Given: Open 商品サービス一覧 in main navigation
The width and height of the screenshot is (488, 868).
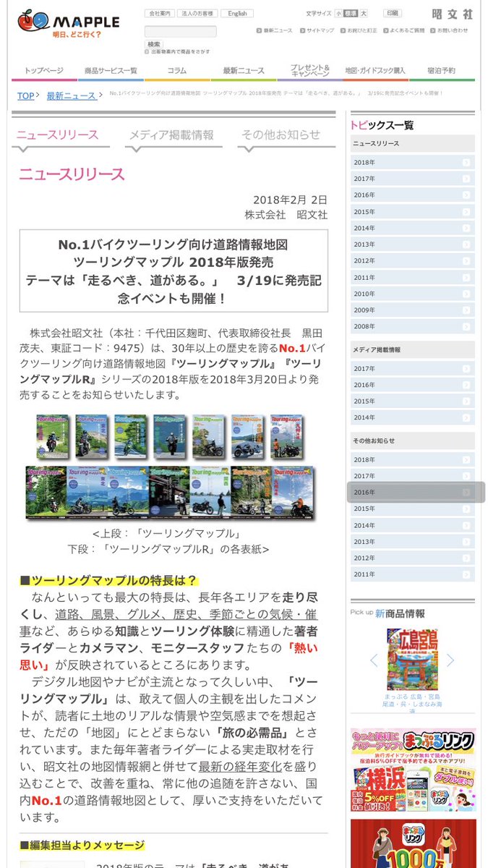Looking at the screenshot, I should pos(111,71).
